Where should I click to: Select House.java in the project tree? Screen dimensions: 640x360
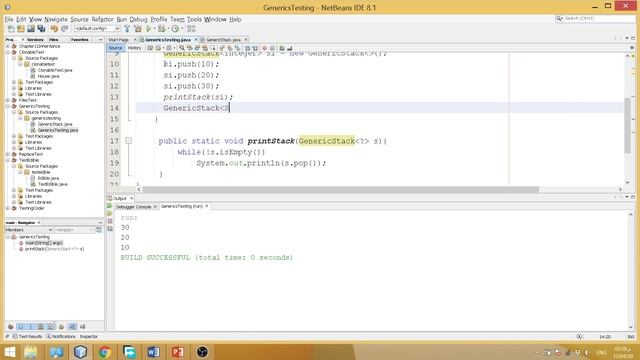pyautogui.click(x=48, y=76)
